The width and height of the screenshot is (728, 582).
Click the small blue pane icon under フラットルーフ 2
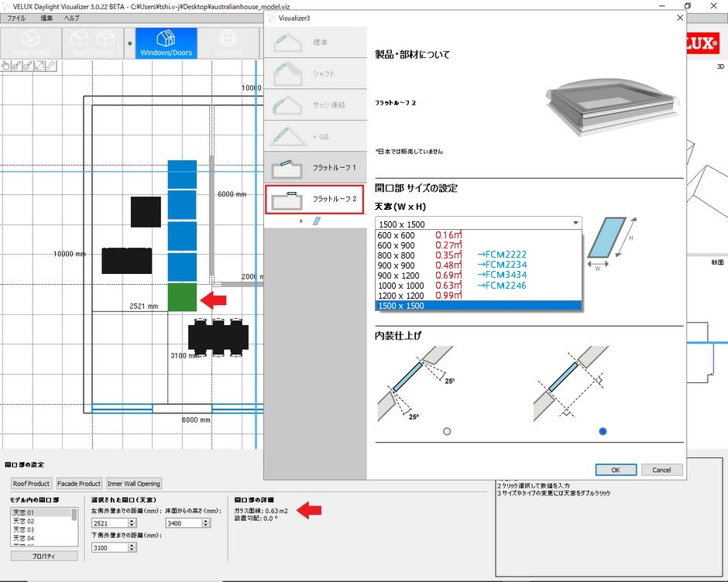317,221
